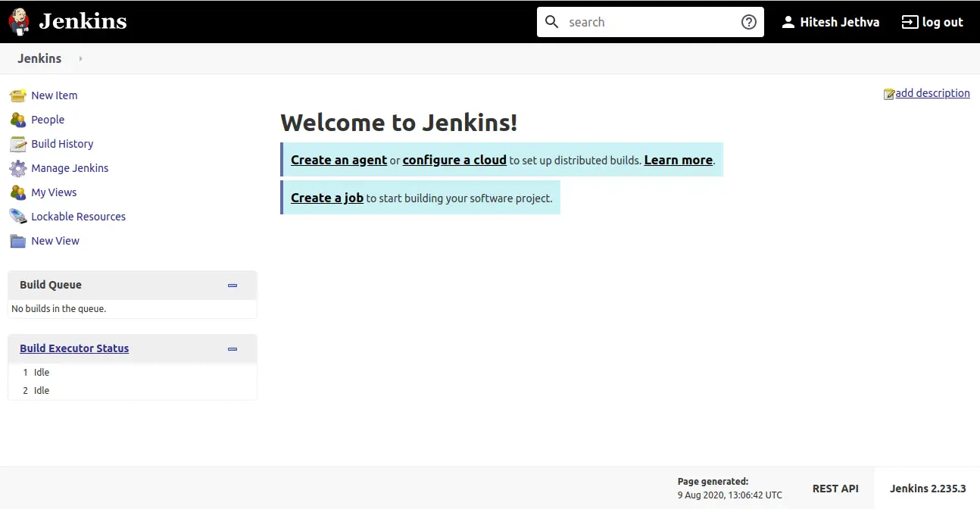Click executor 1 Idle row

coord(133,373)
